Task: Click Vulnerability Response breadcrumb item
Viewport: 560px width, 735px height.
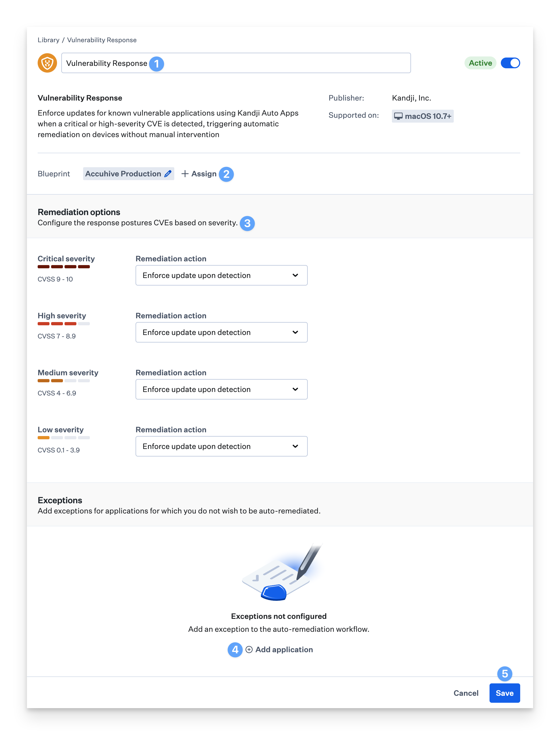Action: [x=102, y=40]
